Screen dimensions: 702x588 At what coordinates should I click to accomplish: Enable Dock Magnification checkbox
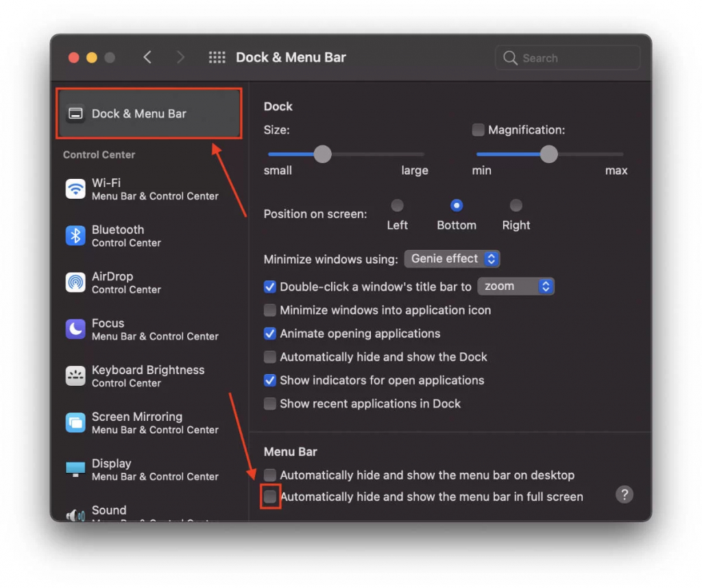478,130
